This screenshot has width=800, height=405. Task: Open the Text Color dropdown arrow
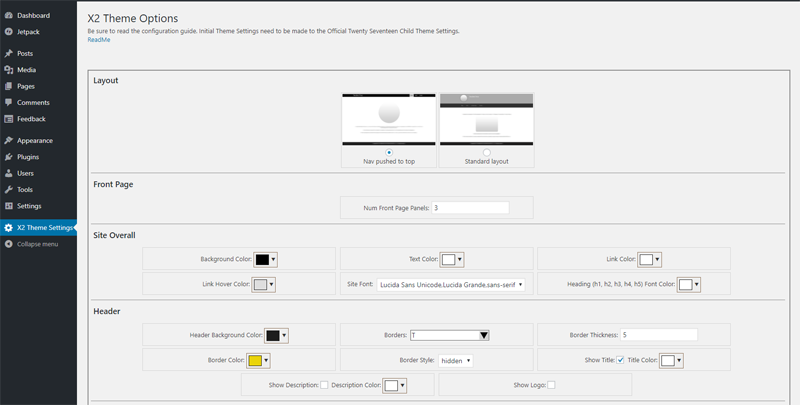(460, 260)
